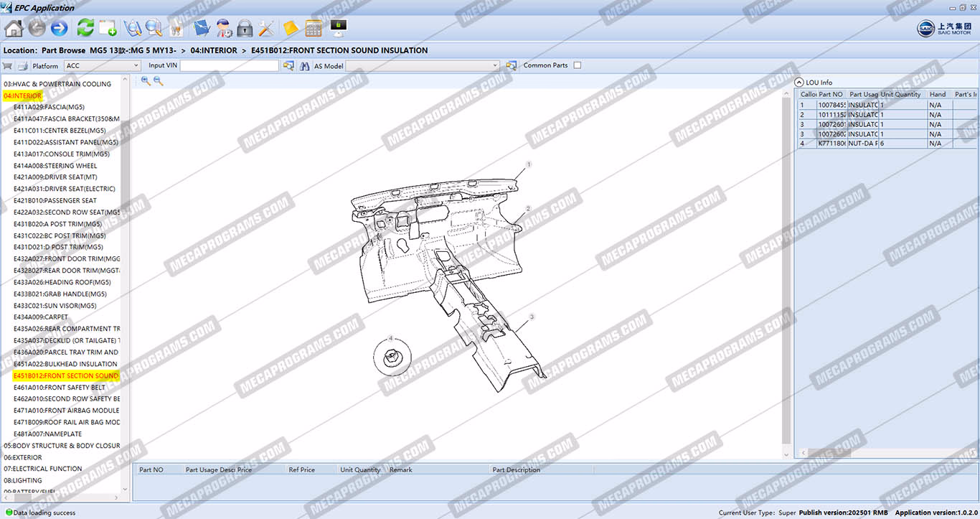Click the VIN search icon beside Input VIN
980x519 pixels.
point(288,65)
